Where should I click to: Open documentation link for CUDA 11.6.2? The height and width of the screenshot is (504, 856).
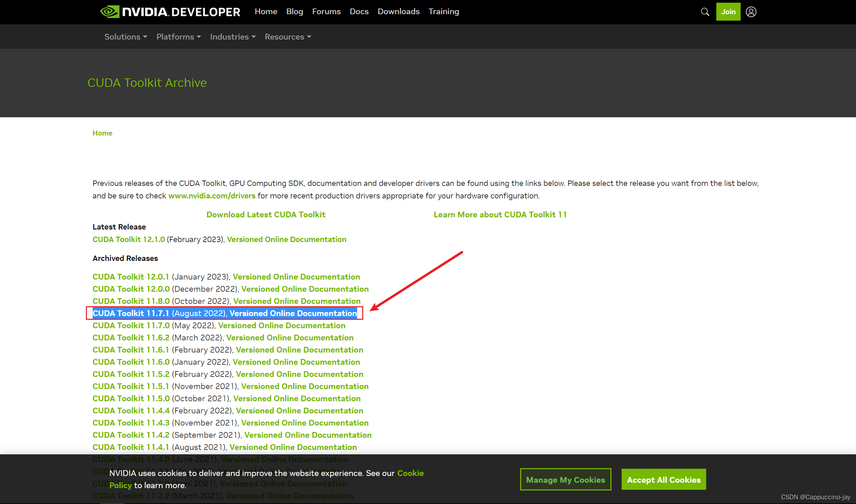290,338
